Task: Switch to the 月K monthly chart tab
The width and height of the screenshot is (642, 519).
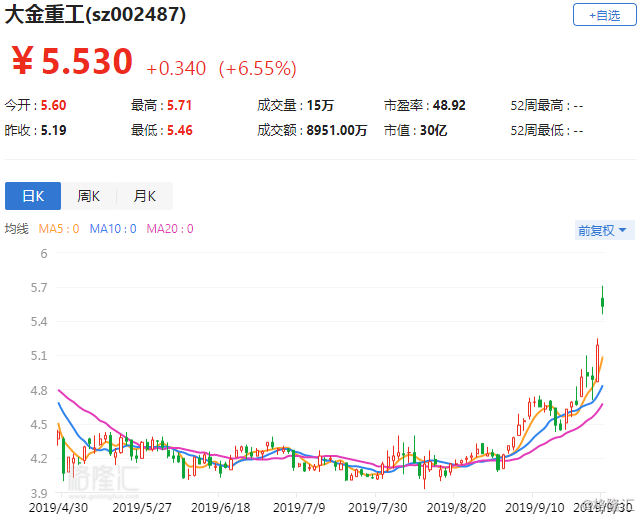Action: pyautogui.click(x=145, y=196)
